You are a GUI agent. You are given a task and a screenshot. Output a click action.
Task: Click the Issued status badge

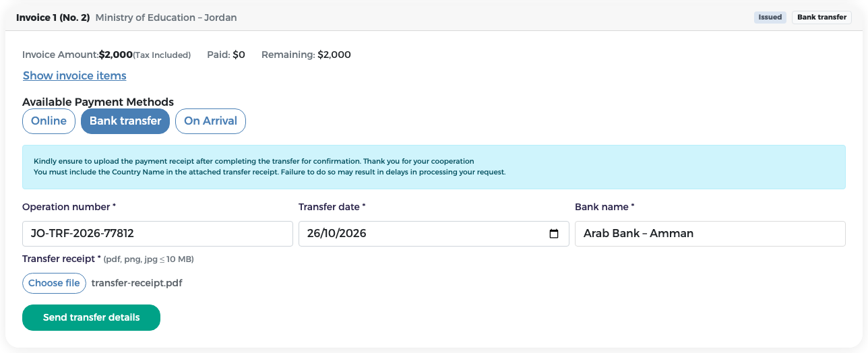click(x=770, y=18)
